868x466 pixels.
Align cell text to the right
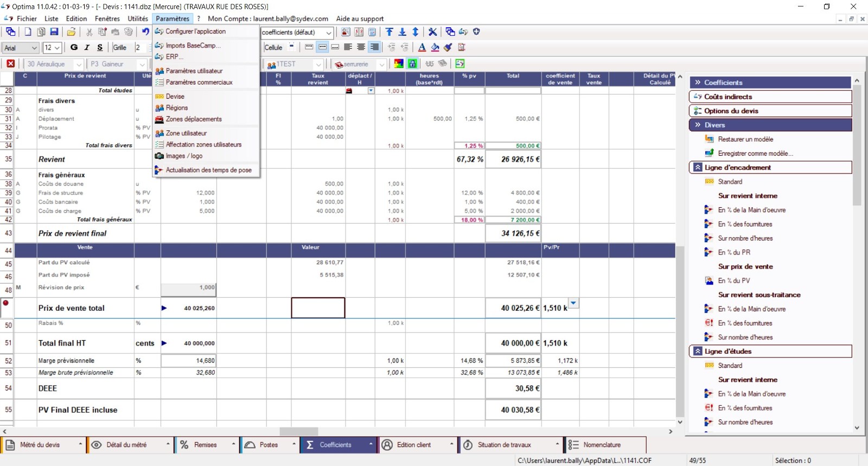point(374,47)
